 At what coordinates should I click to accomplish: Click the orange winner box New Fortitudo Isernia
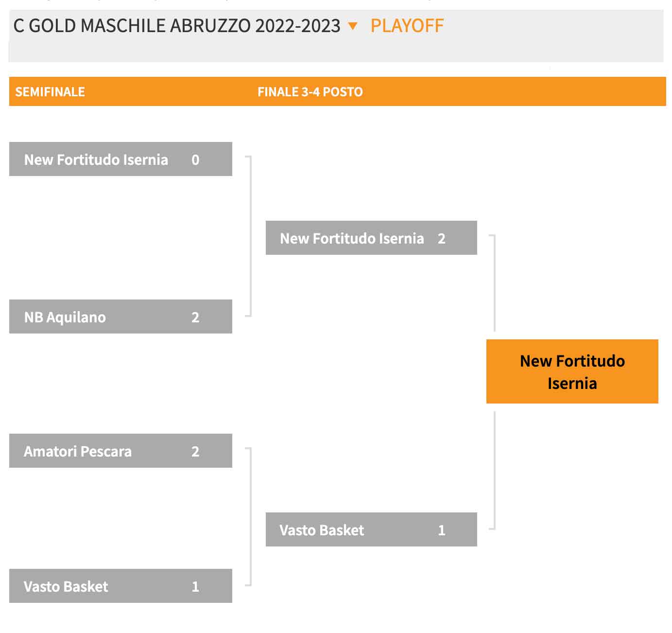click(x=572, y=371)
